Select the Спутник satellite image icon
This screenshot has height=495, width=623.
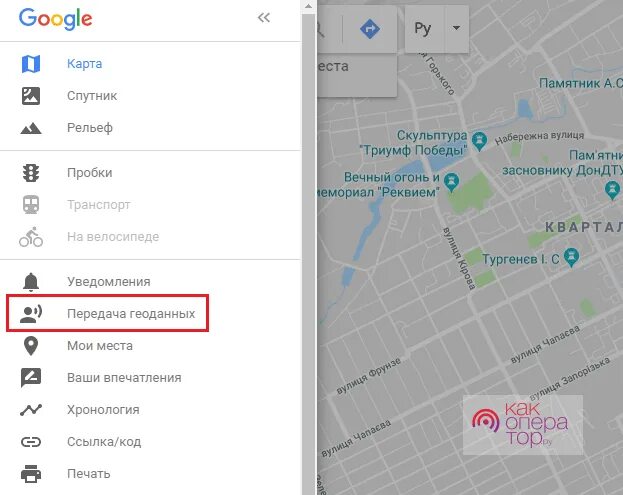click(31, 96)
